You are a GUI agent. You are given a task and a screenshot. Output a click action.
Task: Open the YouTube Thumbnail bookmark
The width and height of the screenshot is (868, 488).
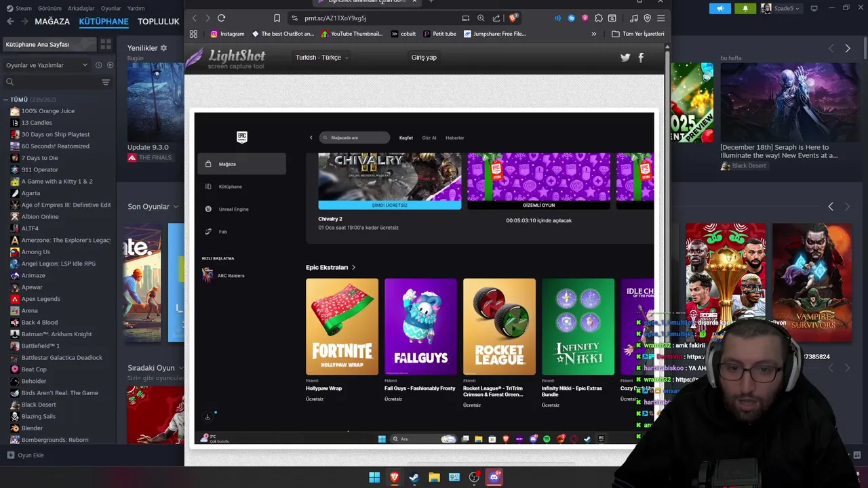[x=353, y=34]
